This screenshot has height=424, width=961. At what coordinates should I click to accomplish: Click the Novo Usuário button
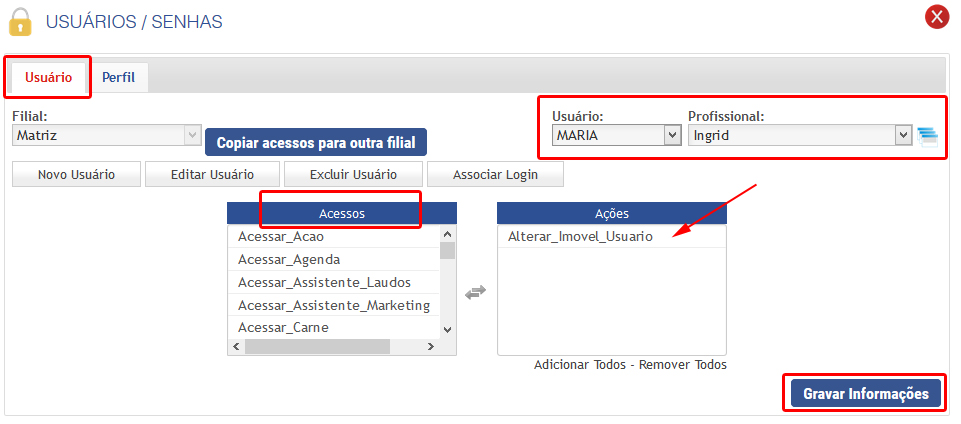(76, 174)
